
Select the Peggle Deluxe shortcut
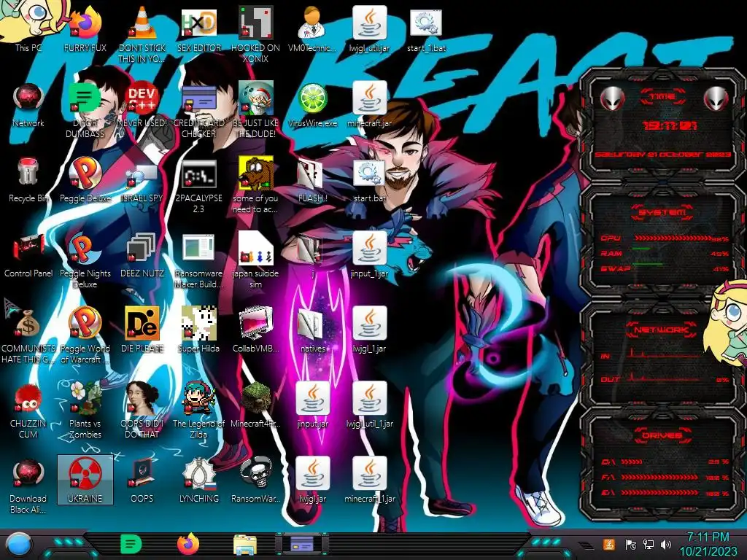click(x=85, y=180)
